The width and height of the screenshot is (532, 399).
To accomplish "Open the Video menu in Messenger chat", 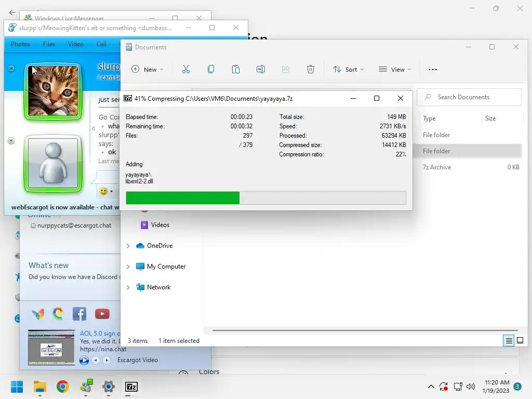I will pos(76,44).
